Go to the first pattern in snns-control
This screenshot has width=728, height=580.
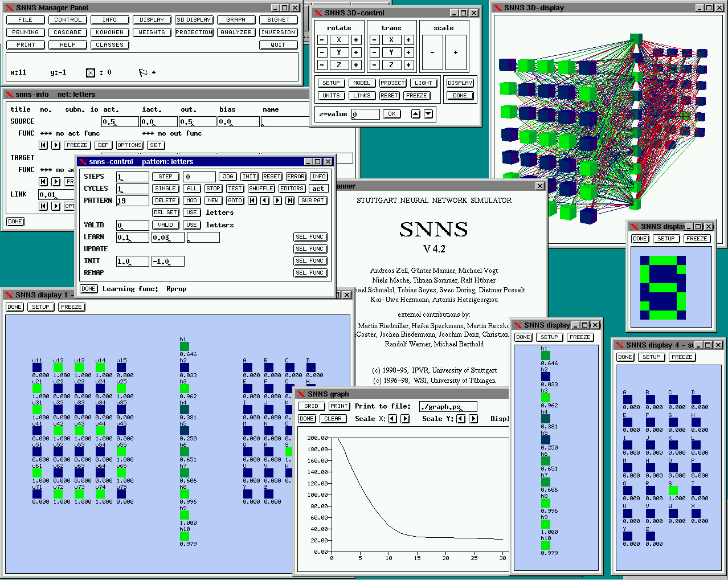point(252,201)
